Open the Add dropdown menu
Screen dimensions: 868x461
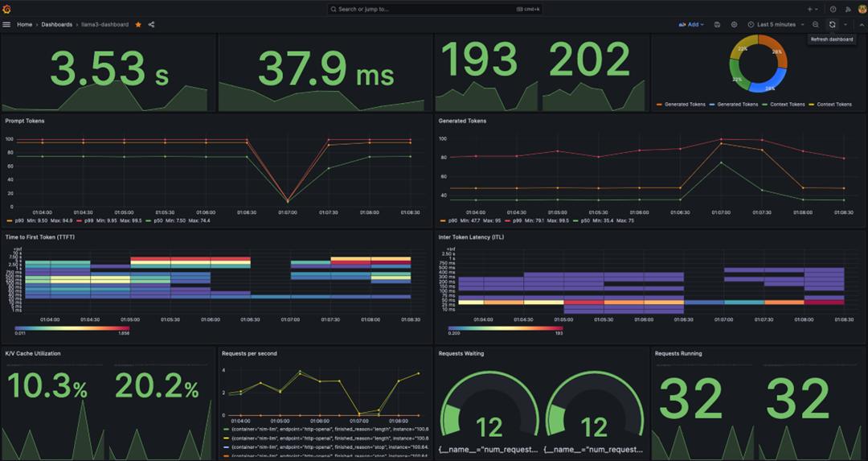point(691,25)
